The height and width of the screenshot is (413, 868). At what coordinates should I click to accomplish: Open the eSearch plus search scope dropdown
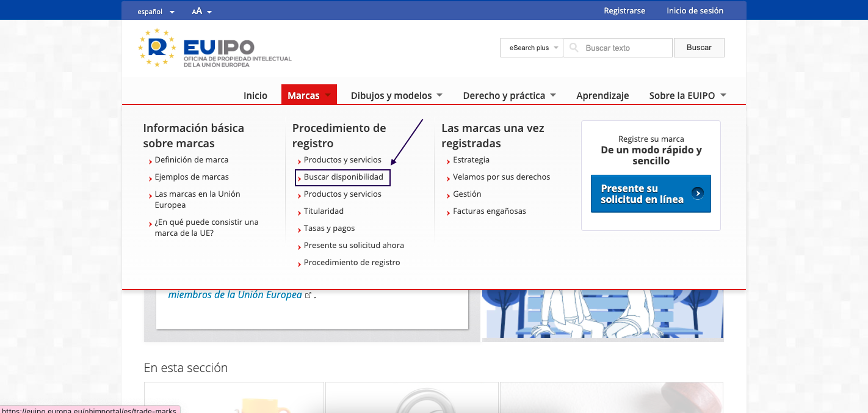click(531, 47)
